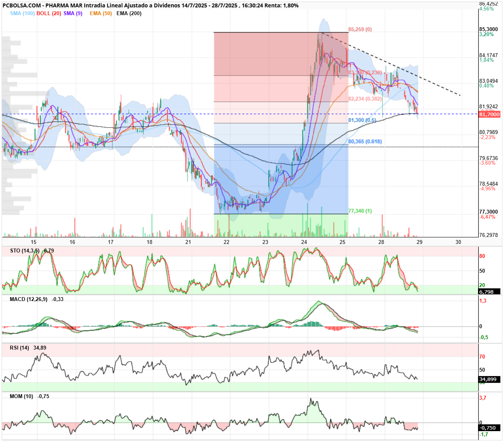Select the 81,9242 price axis value

point(488,106)
